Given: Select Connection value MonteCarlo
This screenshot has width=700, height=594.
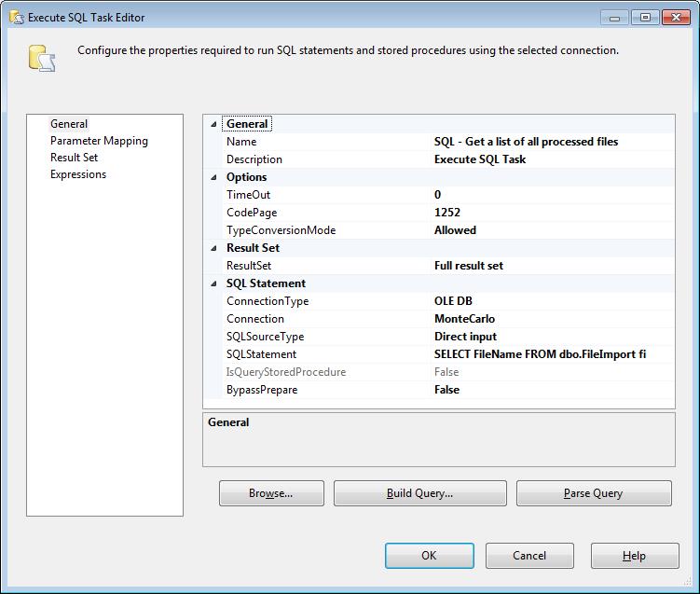Looking at the screenshot, I should (x=552, y=319).
